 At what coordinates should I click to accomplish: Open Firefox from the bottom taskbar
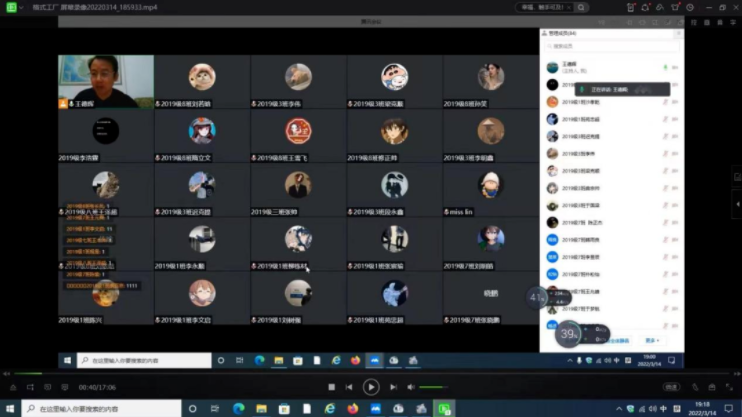coord(353,409)
